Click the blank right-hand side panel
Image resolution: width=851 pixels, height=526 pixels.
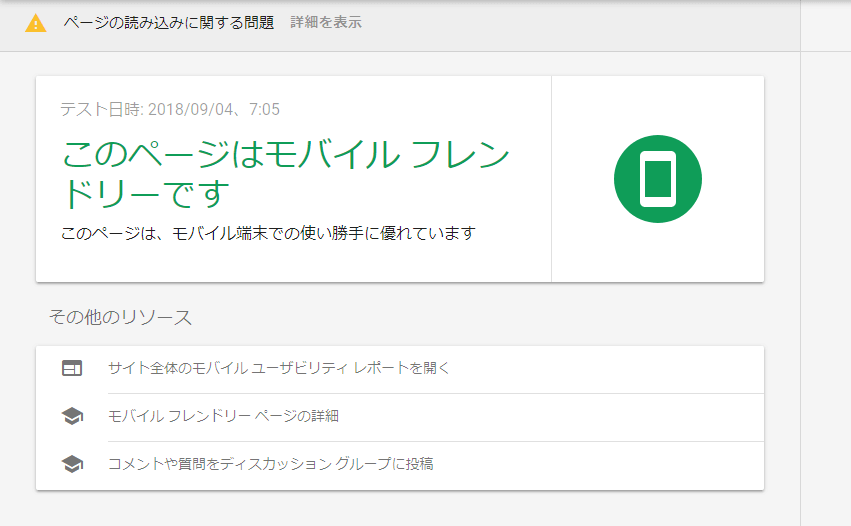(826, 280)
